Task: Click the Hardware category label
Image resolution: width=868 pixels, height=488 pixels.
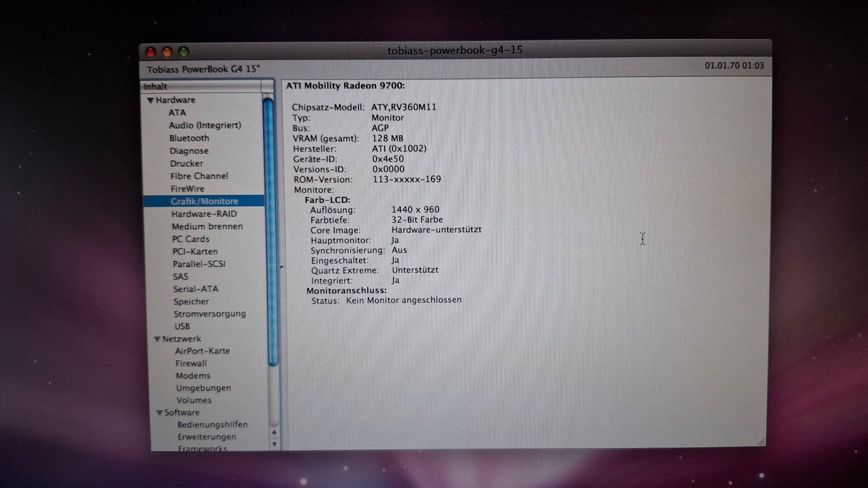Action: tap(175, 100)
